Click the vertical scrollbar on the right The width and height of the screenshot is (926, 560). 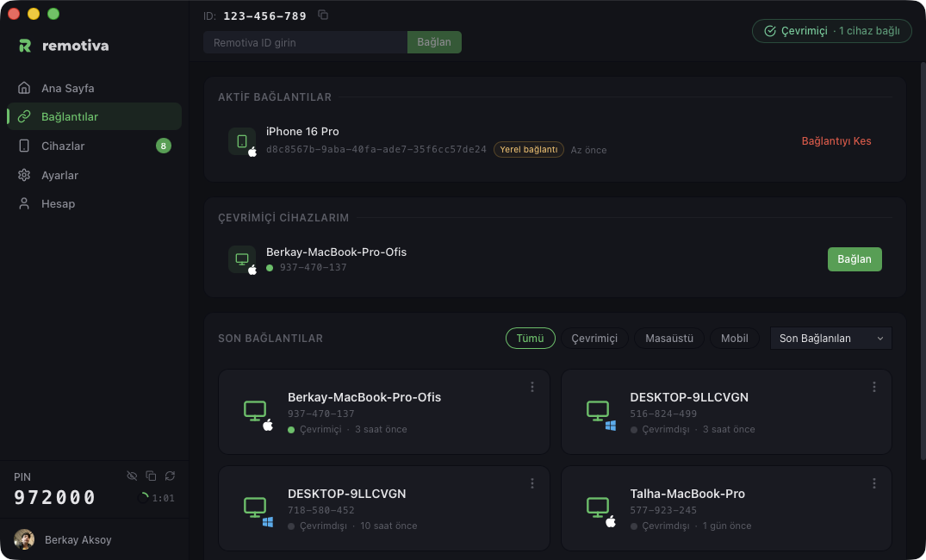pyautogui.click(x=923, y=260)
